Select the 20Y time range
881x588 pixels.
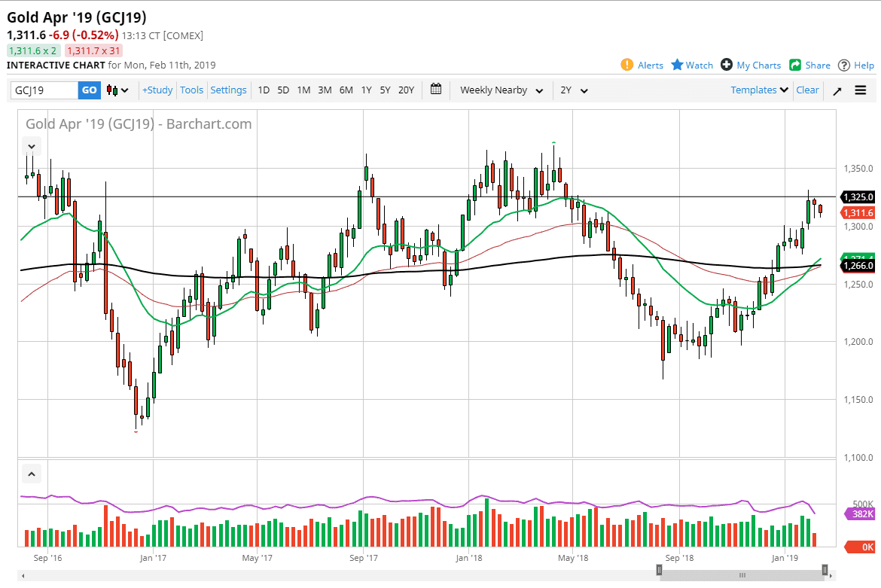coord(406,90)
